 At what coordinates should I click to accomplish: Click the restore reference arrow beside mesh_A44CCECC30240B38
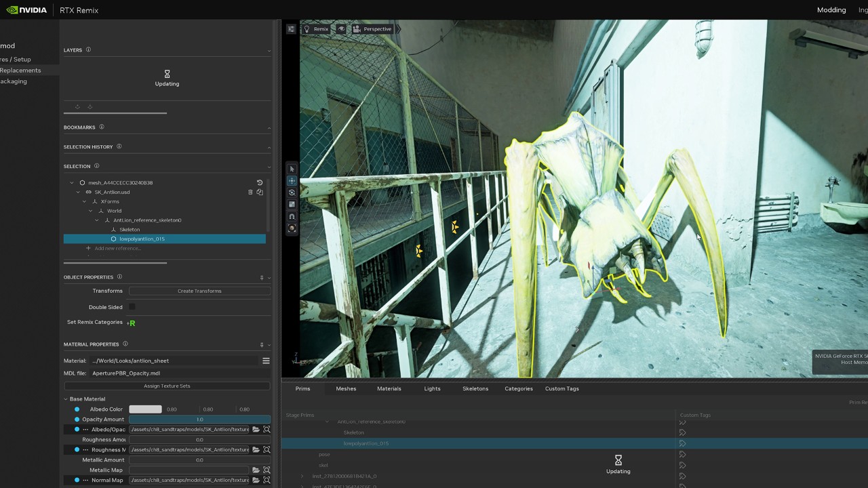tap(260, 182)
